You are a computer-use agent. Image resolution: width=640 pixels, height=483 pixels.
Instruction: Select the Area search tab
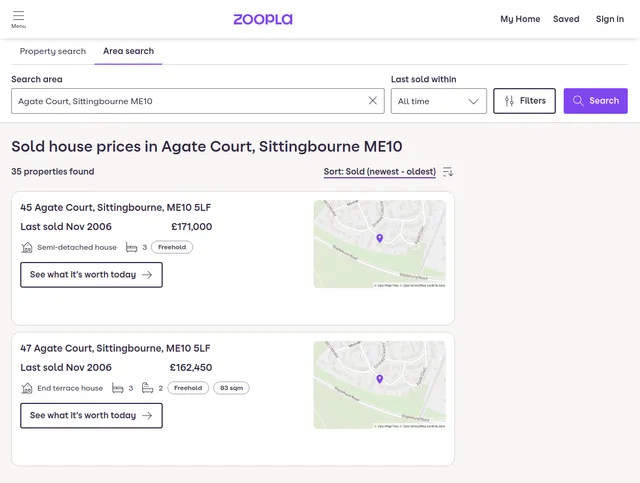click(x=128, y=51)
